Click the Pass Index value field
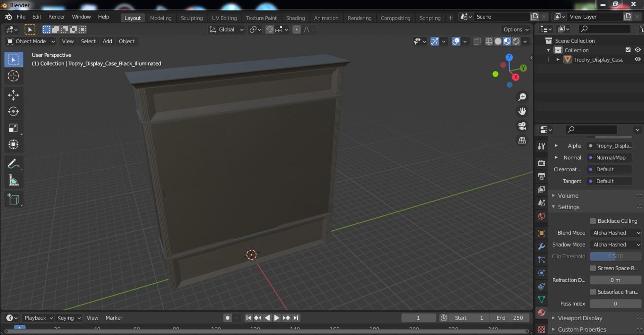The image size is (644, 335). (616, 304)
